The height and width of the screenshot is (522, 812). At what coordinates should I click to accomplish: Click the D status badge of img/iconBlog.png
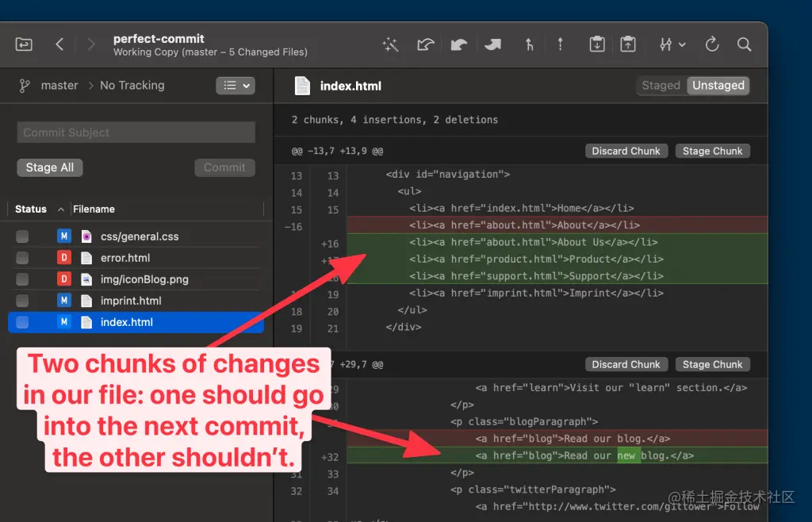[63, 279]
